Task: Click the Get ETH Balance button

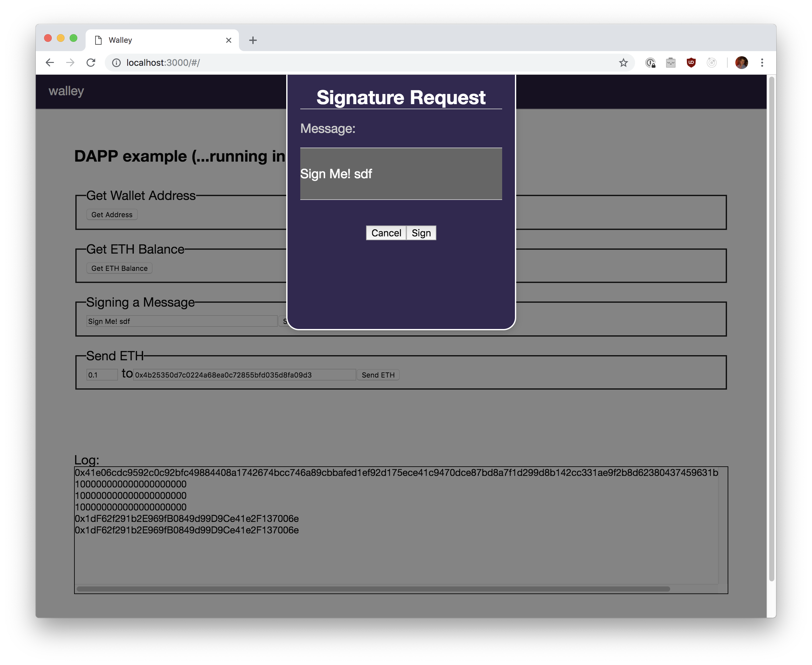Action: [x=119, y=268]
